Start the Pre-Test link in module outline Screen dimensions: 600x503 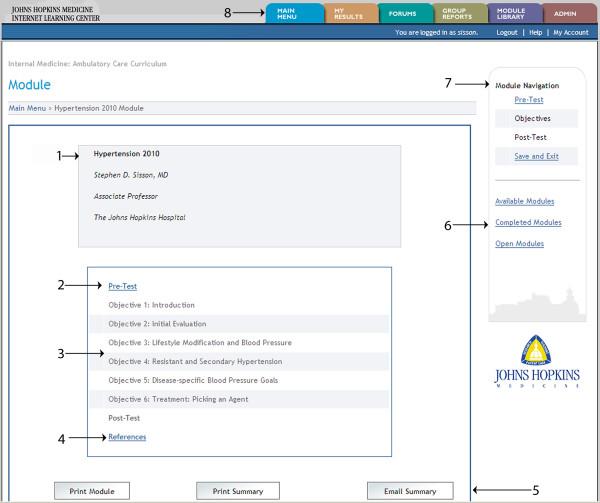coord(122,286)
